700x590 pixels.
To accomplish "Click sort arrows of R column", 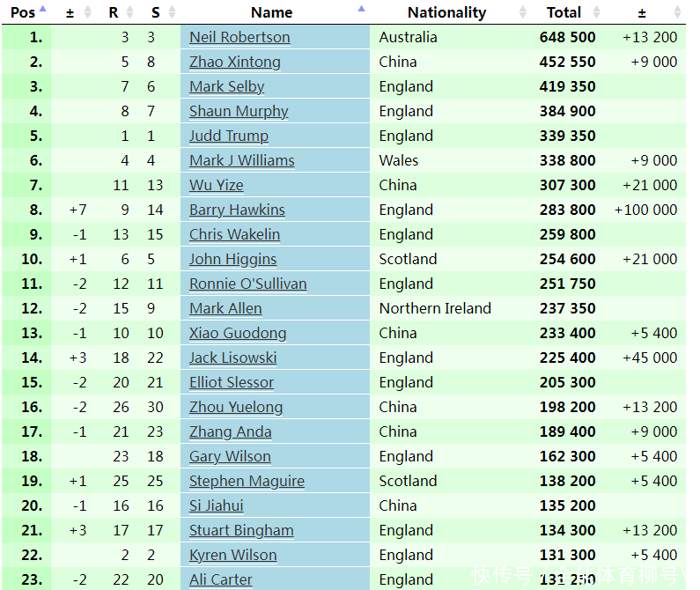I will click(x=130, y=12).
